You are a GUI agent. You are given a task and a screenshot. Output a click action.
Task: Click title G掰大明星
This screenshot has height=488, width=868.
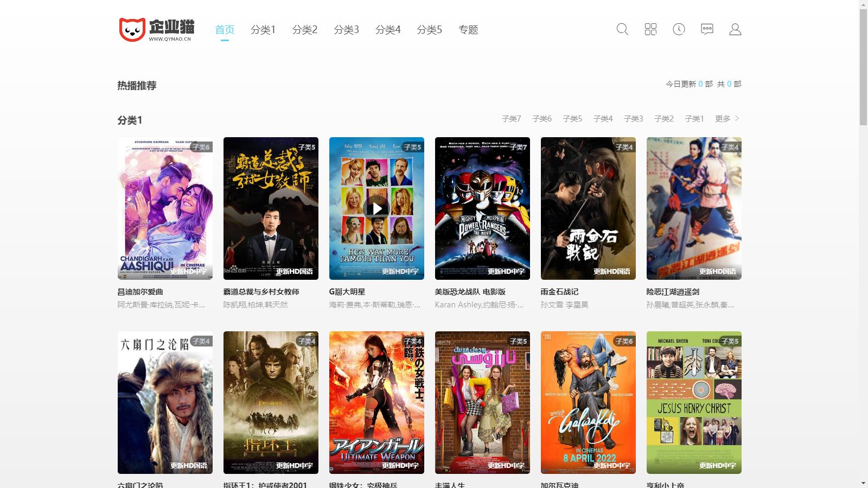(347, 292)
